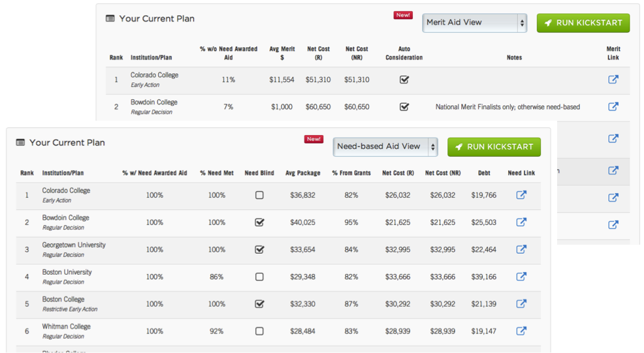
Task: Click Whitman College institution name
Action: pyautogui.click(x=66, y=326)
